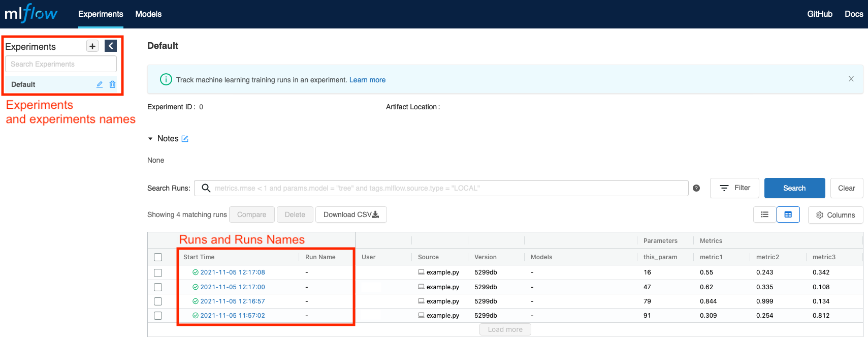This screenshot has height=337, width=868.
Task: Select checkbox for run 11:57:02
Action: [x=158, y=316]
